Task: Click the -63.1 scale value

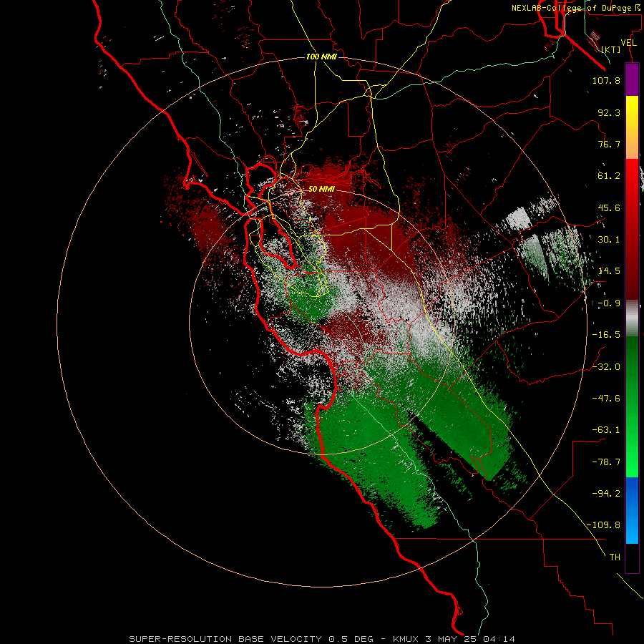Action: point(606,430)
